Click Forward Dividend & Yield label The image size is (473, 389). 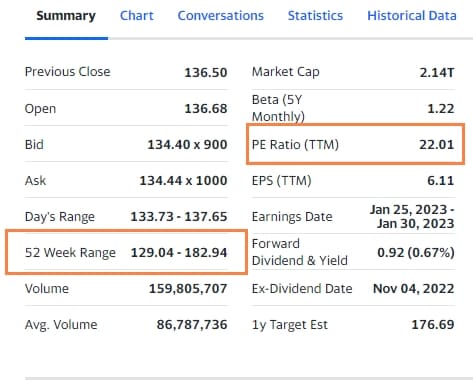[x=300, y=252]
